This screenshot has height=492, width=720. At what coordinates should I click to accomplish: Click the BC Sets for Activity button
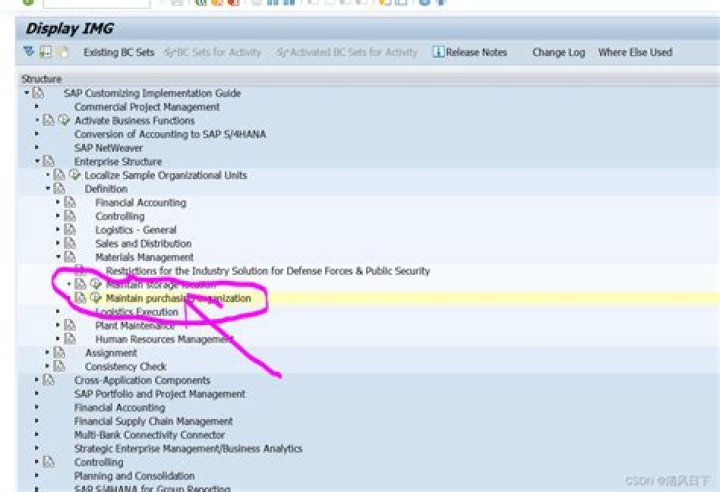coord(213,52)
